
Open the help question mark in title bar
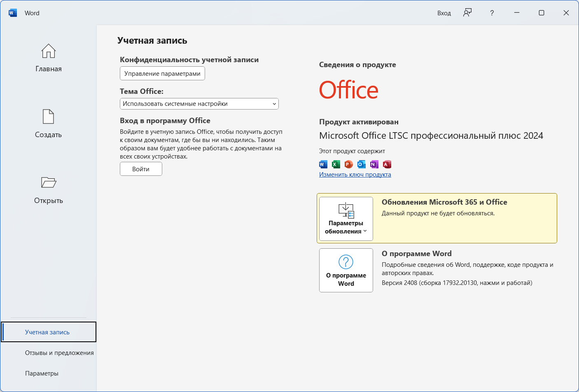coord(492,13)
